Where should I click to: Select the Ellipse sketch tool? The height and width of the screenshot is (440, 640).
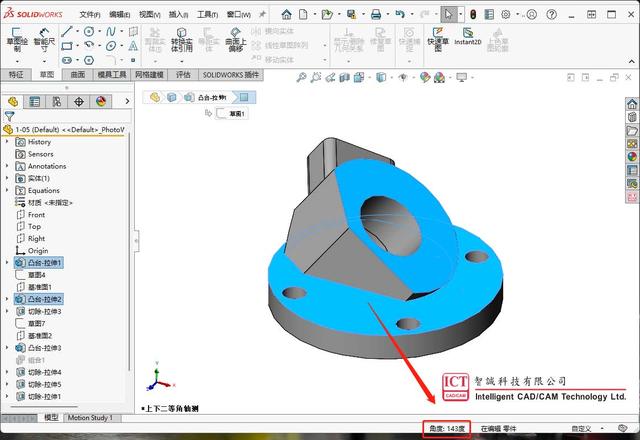pyautogui.click(x=111, y=46)
